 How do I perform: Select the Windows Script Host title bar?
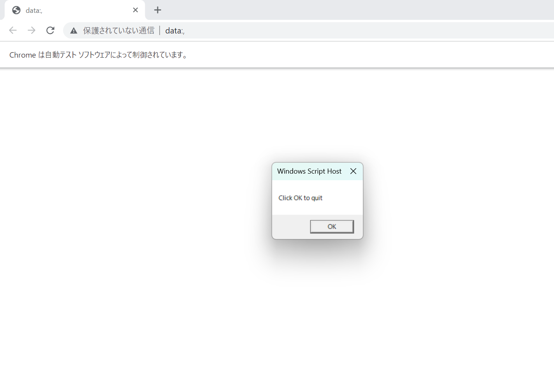point(309,171)
